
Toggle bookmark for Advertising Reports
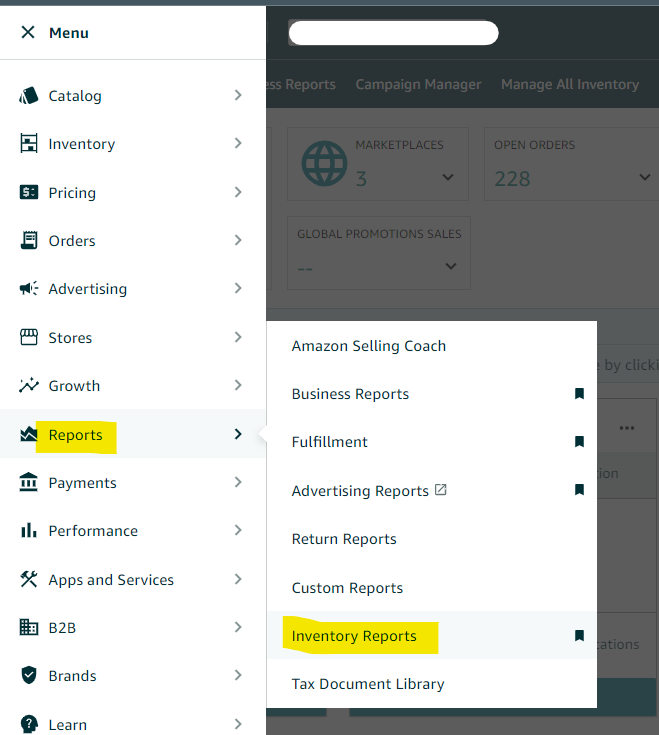579,490
